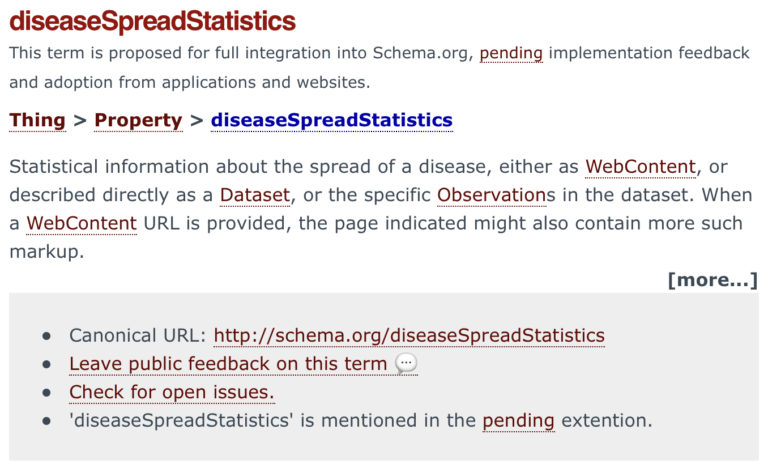Go to the Property breadcrumb link

pos(138,121)
